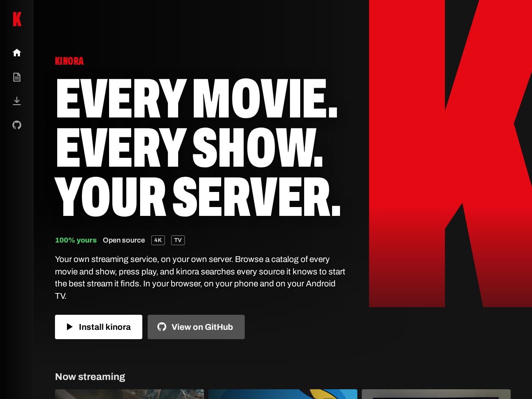Click the Install kinora button
This screenshot has width=532, height=399.
pos(98,327)
